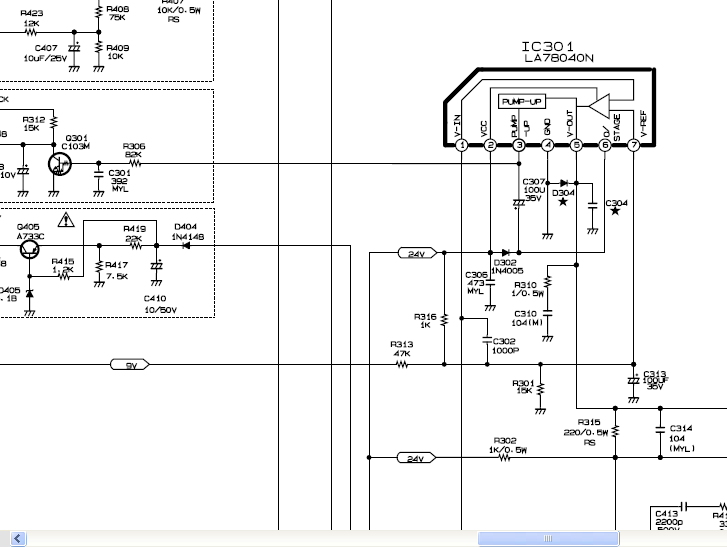Click the amplifier triangle symbol in IC301
This screenshot has width=727, height=547.
[x=600, y=106]
